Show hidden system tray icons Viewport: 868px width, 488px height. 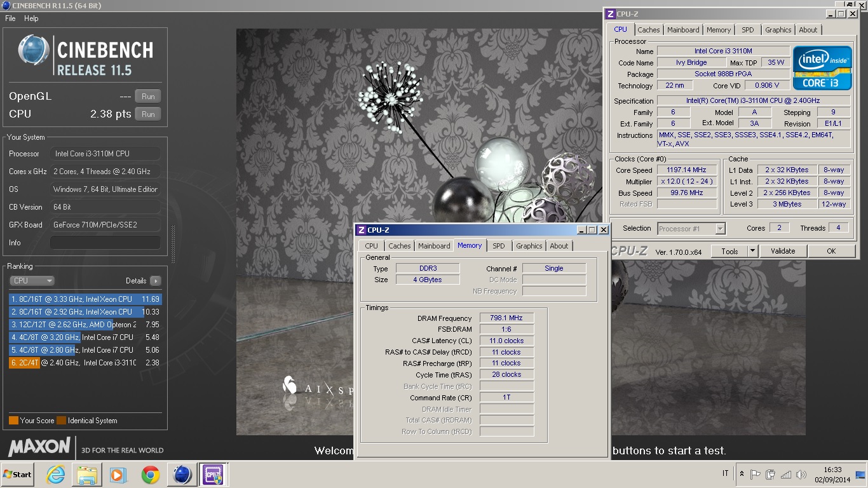pyautogui.click(x=742, y=474)
